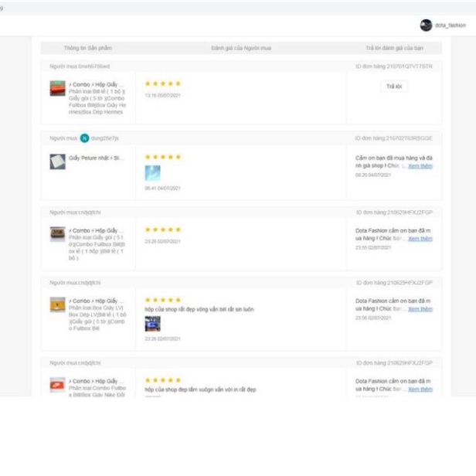Click the Trả lời reply button
The image size is (476, 476).
(x=394, y=87)
